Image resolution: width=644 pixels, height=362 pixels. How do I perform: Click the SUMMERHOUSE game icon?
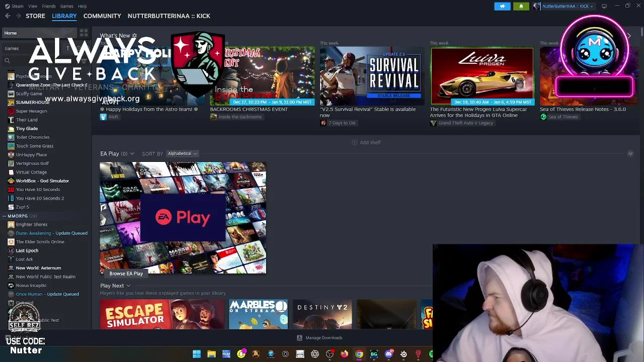tap(11, 103)
